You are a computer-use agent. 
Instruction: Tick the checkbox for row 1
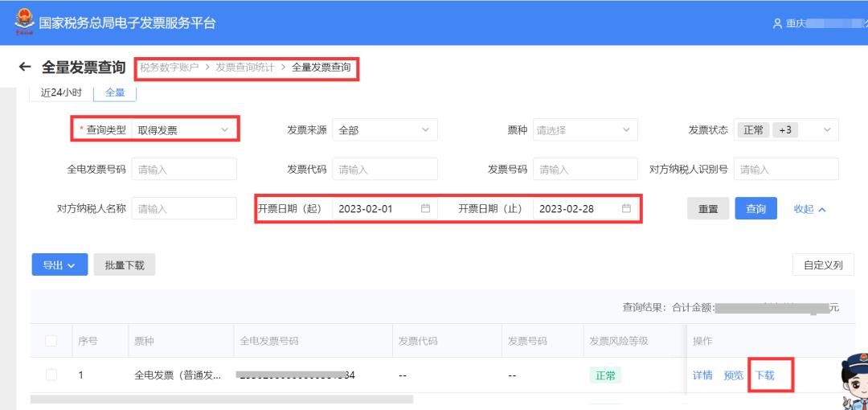click(51, 375)
